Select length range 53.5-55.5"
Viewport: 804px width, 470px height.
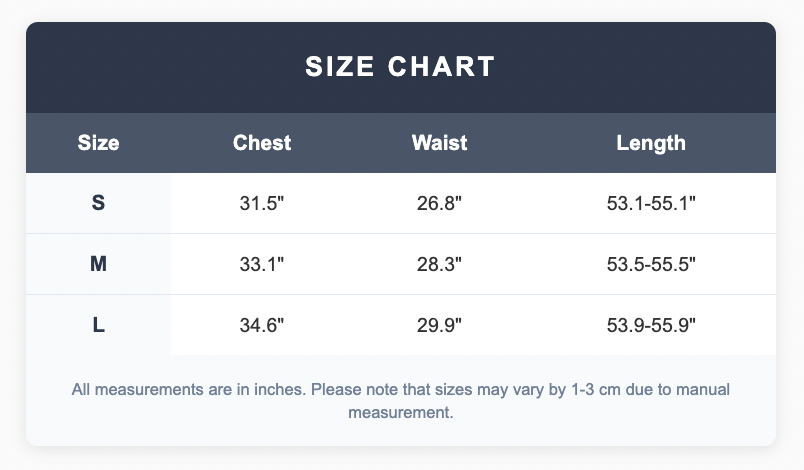(651, 264)
